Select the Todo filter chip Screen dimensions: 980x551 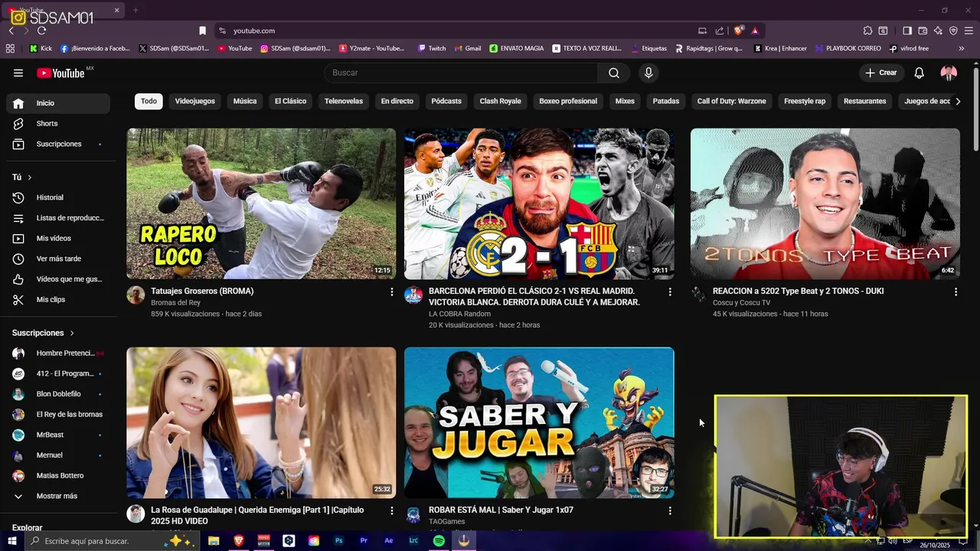(x=149, y=101)
